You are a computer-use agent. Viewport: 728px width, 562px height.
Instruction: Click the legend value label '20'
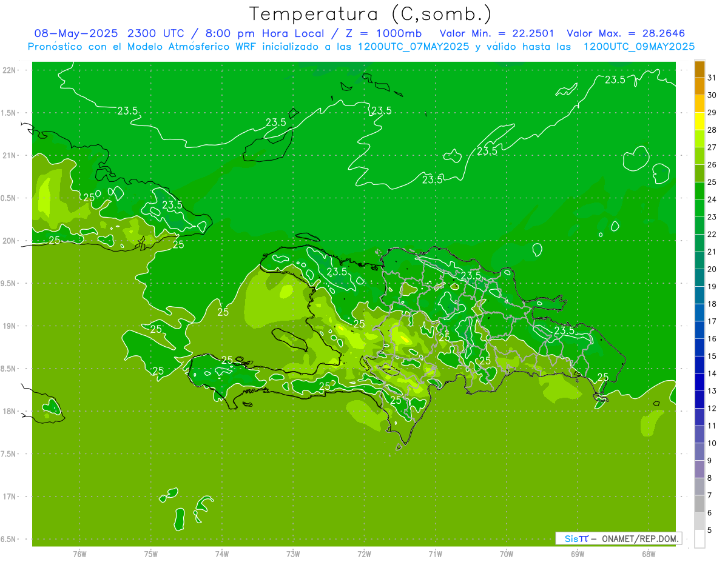[x=712, y=269]
